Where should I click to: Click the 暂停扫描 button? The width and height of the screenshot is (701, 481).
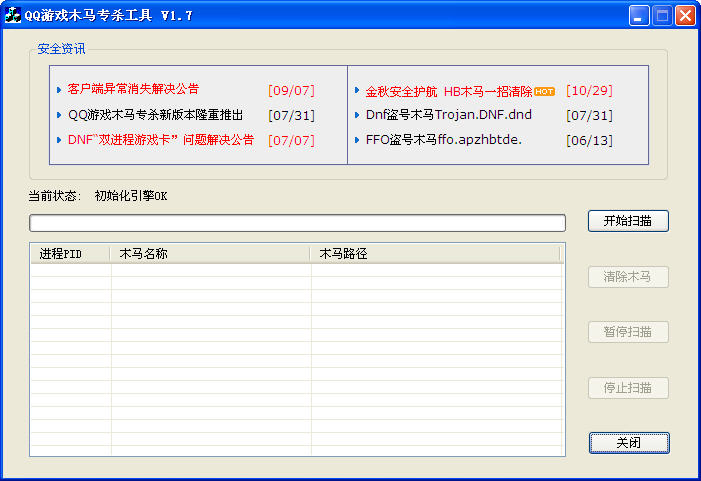pyautogui.click(x=628, y=332)
